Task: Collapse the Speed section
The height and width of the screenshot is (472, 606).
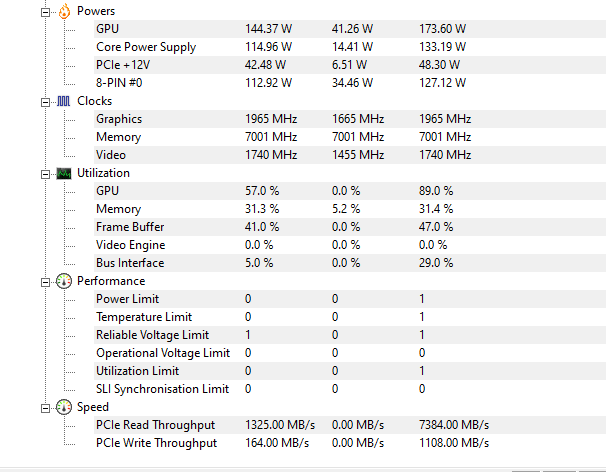Action: coord(45,409)
